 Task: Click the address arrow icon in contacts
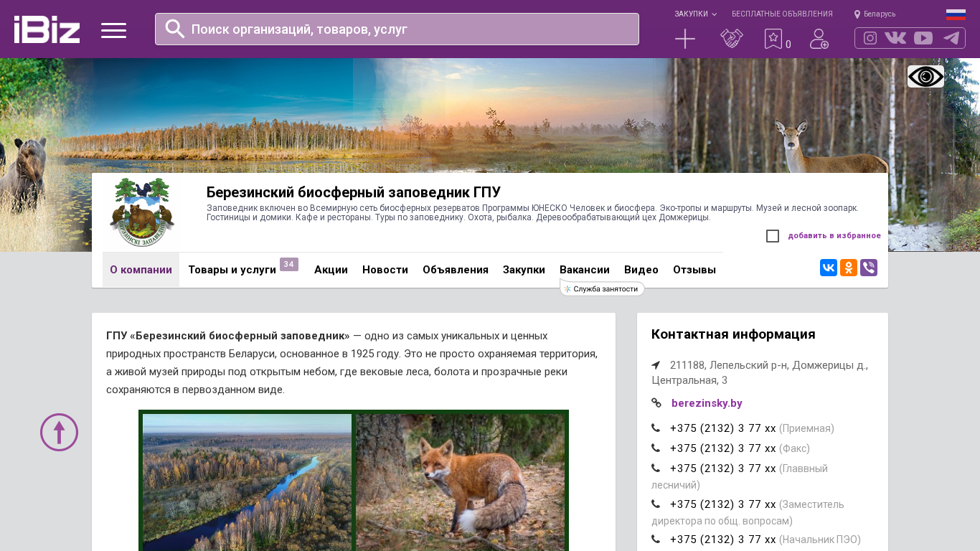(x=656, y=365)
